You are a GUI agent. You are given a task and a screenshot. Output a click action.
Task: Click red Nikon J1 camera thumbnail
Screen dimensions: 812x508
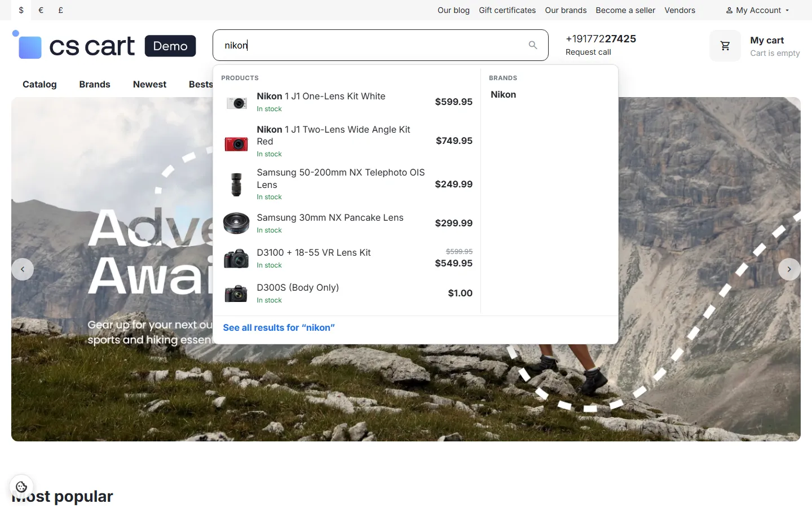coord(236,143)
